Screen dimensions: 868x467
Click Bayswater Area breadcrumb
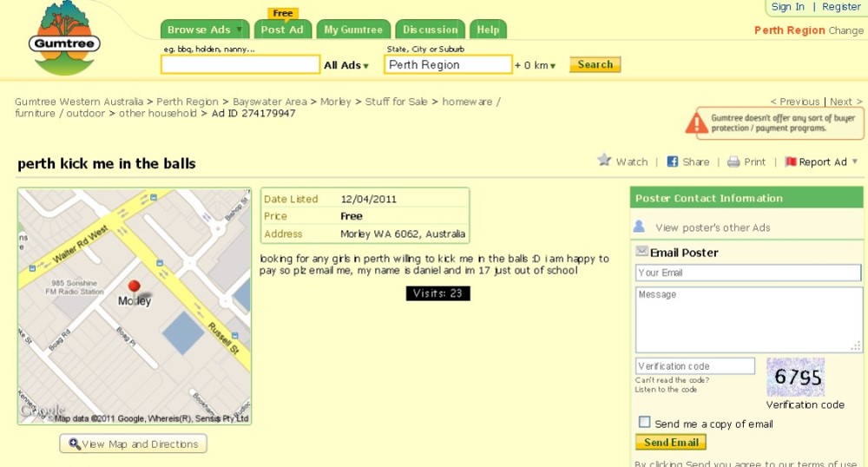(270, 102)
